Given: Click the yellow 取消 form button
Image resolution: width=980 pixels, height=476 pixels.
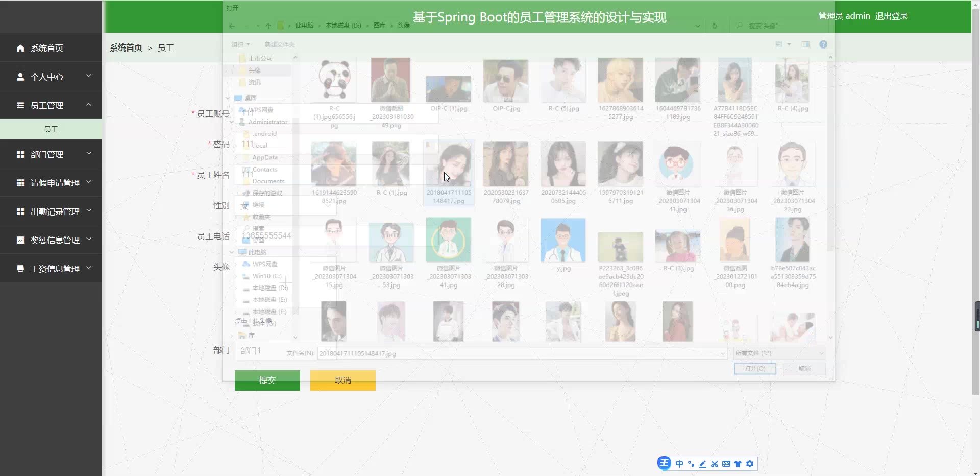Looking at the screenshot, I should [x=343, y=380].
